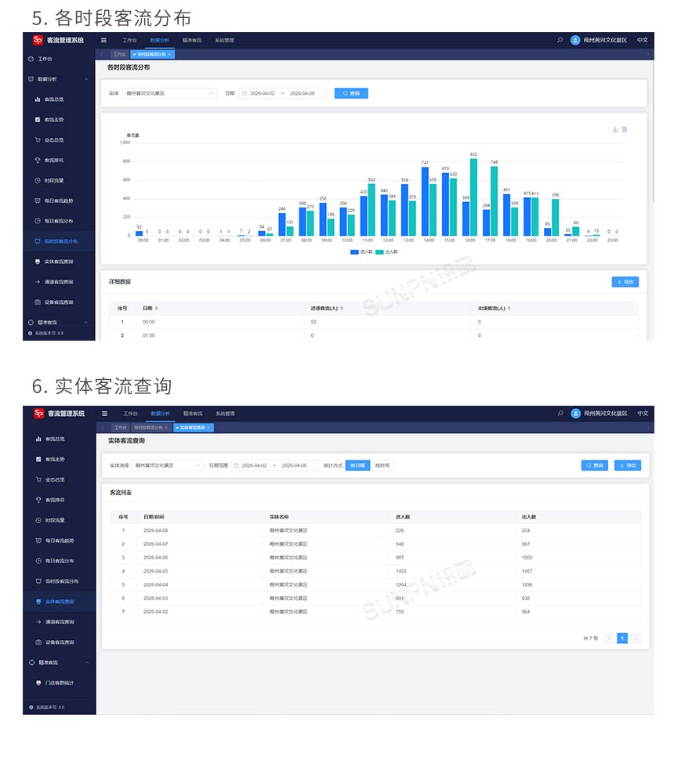The image size is (674, 784).
Task: Sort by the 出场客流(人) column header icon
Action: point(509,309)
